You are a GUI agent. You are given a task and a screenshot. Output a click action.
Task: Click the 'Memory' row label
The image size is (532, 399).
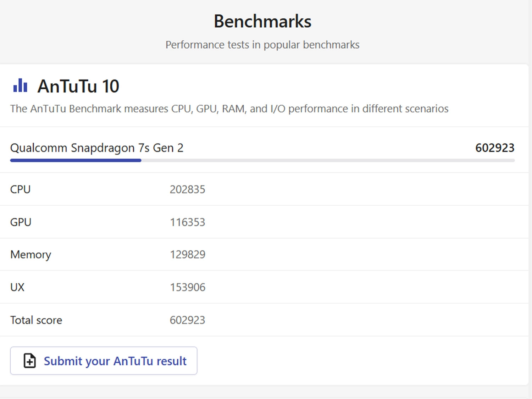(31, 255)
